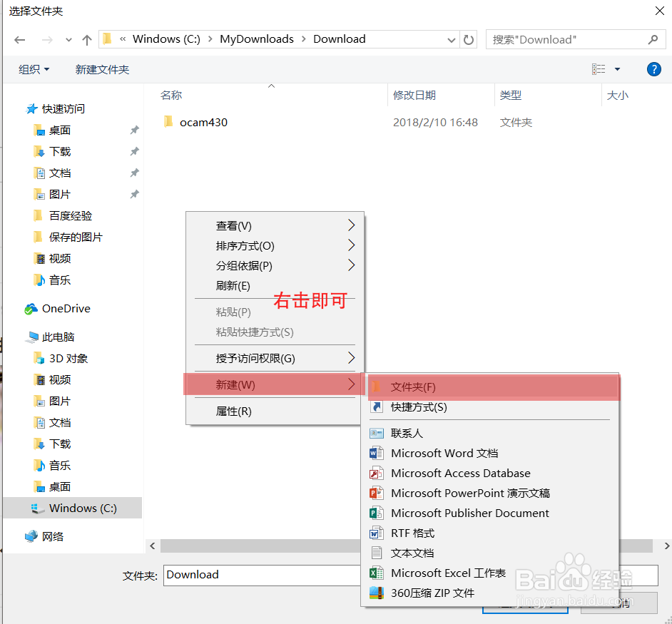Image resolution: width=672 pixels, height=624 pixels.
Task: Click the 新建文件夹 button
Action: pyautogui.click(x=101, y=68)
